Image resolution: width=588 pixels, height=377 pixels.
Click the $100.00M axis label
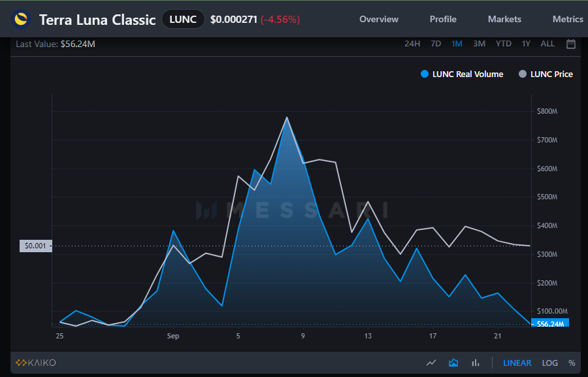tap(552, 311)
